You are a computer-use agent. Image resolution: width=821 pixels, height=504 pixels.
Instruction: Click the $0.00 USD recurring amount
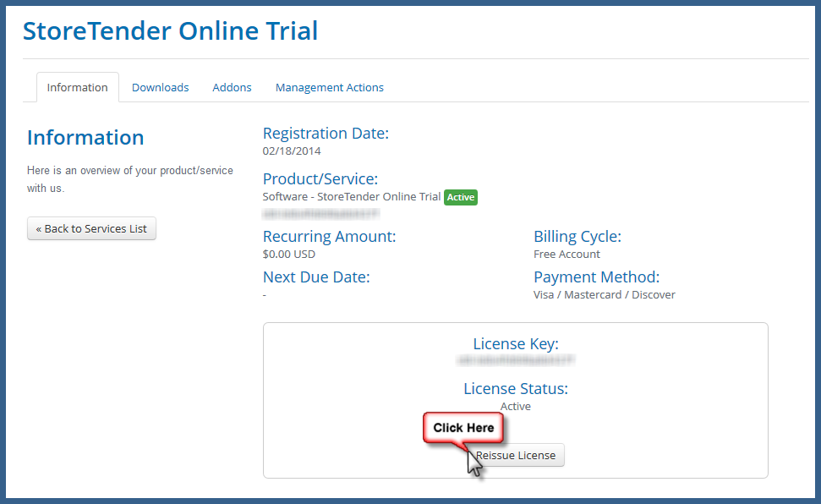pyautogui.click(x=289, y=254)
